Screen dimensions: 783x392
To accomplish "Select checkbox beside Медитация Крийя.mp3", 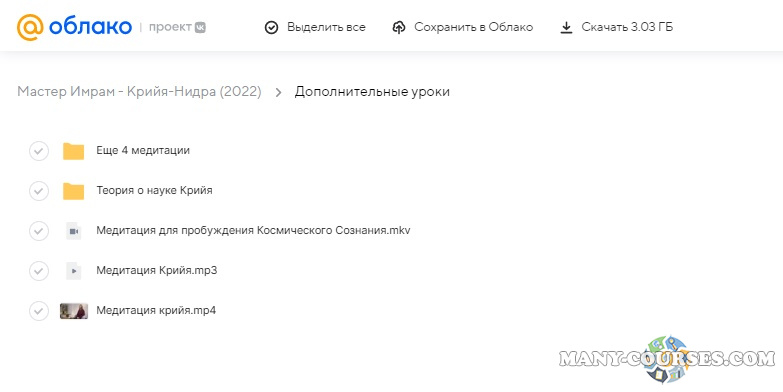I will click(x=39, y=271).
